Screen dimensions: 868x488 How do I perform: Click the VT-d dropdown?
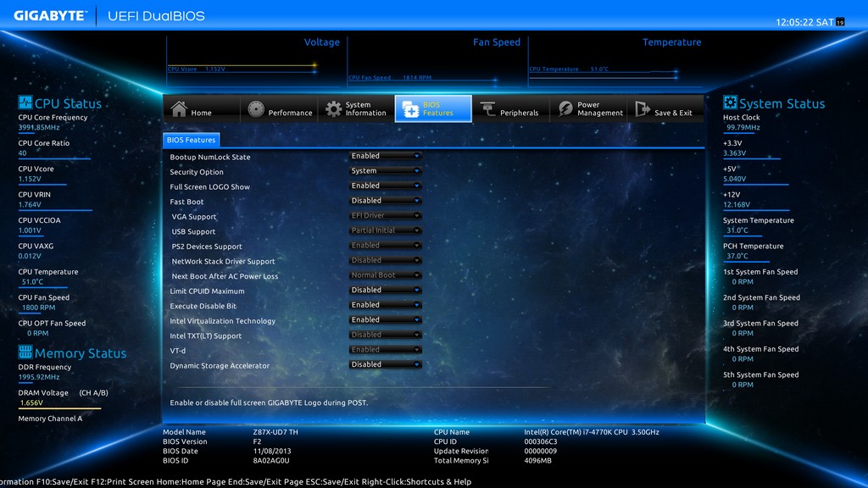pos(386,350)
